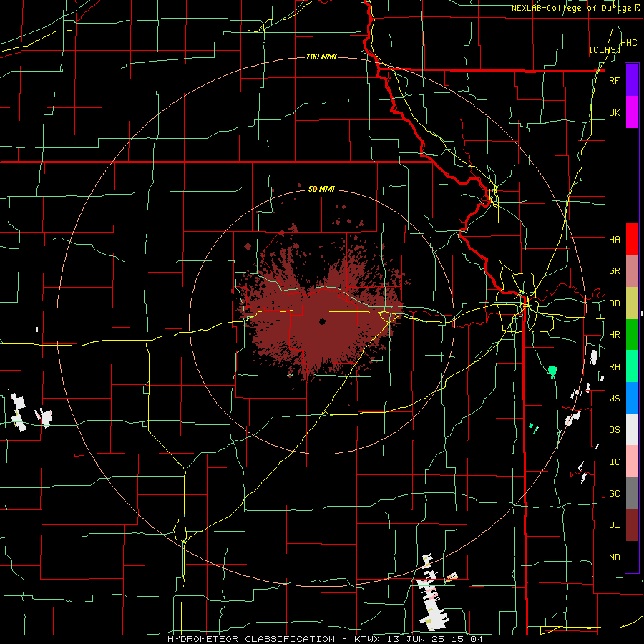The image size is (644, 644).
Task: Click the HA red legend swatch
Action: (x=632, y=239)
